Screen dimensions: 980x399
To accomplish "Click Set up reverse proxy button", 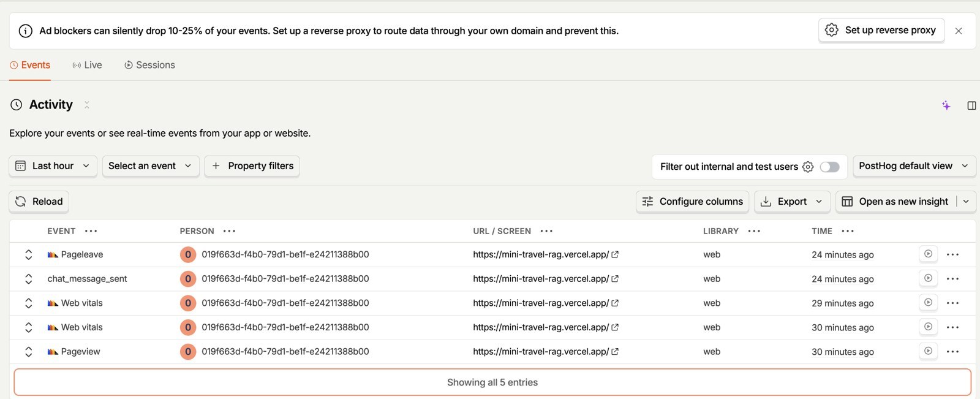I will pyautogui.click(x=881, y=30).
